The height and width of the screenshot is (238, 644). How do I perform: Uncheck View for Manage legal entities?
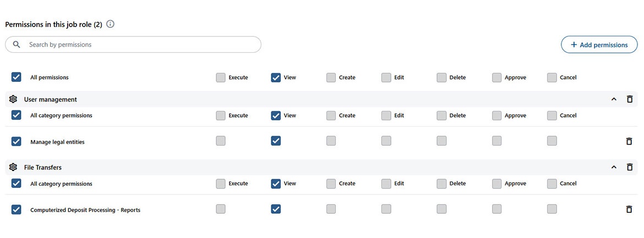tap(276, 141)
